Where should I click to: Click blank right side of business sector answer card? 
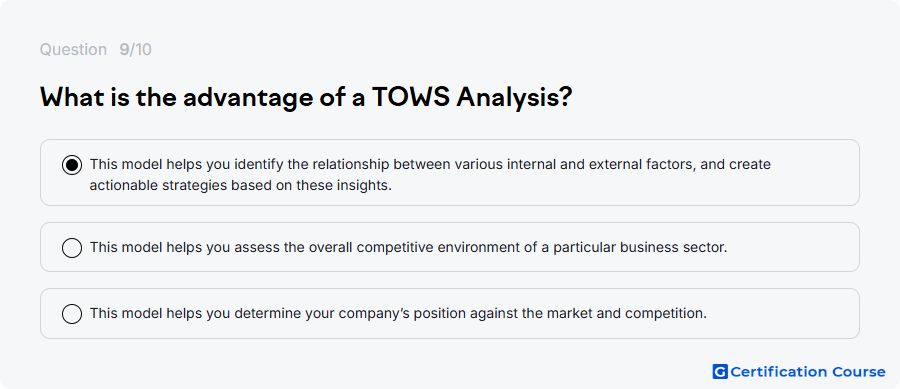792,247
